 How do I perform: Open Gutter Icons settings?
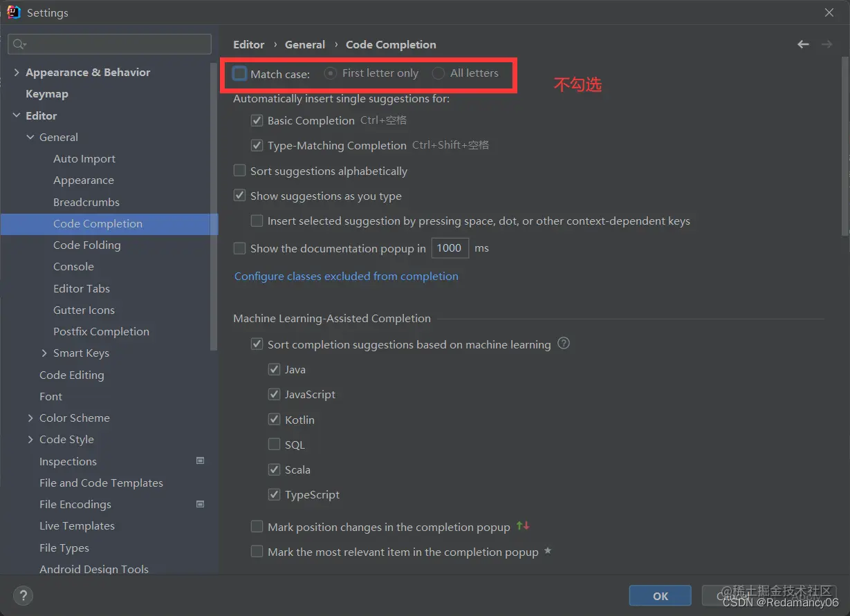point(84,310)
